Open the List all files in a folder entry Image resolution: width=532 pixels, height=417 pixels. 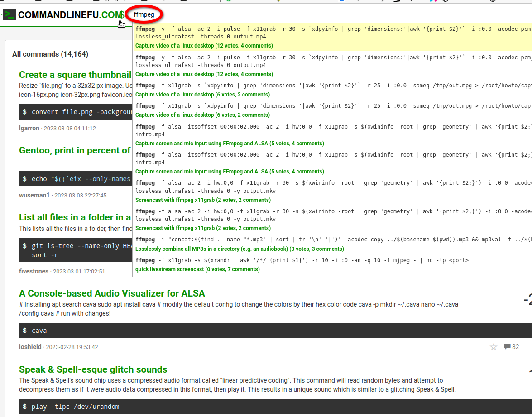coord(75,217)
